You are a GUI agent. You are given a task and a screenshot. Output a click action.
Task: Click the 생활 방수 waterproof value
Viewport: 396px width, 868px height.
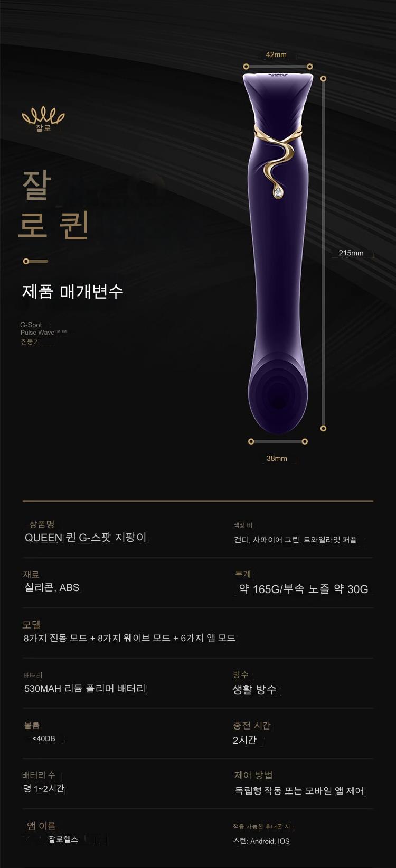tap(255, 689)
